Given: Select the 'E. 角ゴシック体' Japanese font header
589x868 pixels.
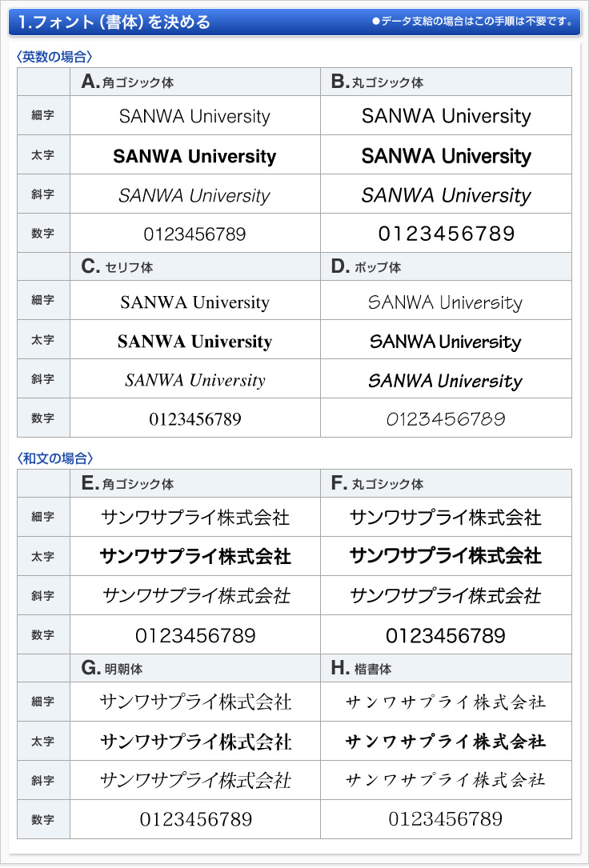Looking at the screenshot, I should [x=128, y=483].
